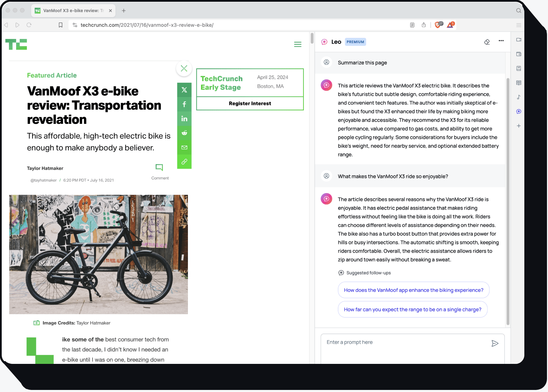Image resolution: width=548 pixels, height=392 pixels.
Task: Open the tab search magnifier icon
Action: pyautogui.click(x=519, y=11)
